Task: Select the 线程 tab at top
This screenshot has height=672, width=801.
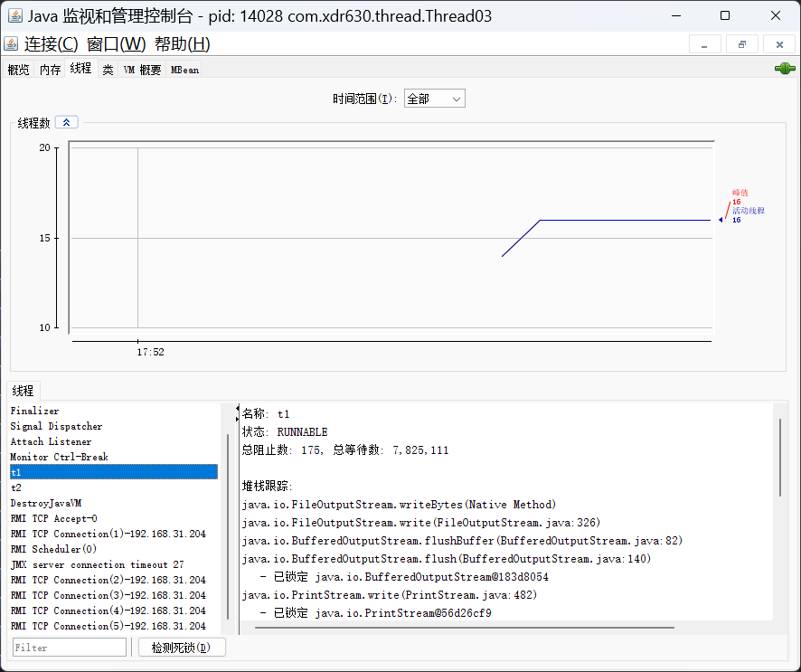Action: point(80,68)
